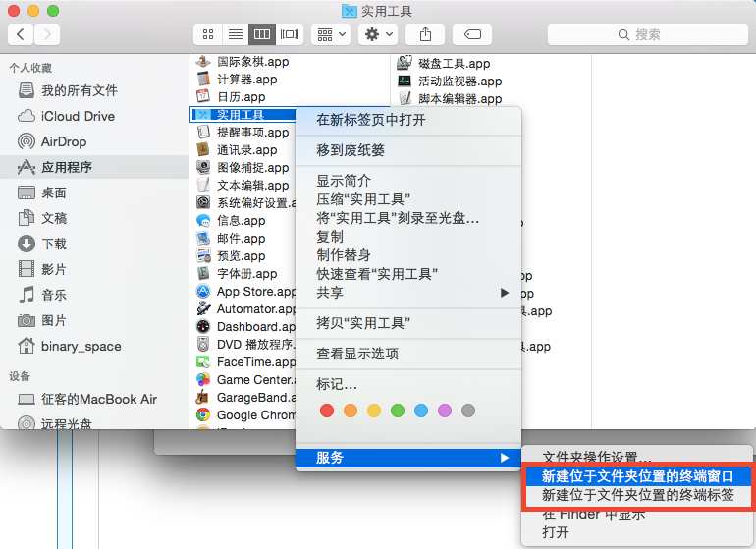
Task: Choose 标记… from the context menu
Action: [x=408, y=384]
